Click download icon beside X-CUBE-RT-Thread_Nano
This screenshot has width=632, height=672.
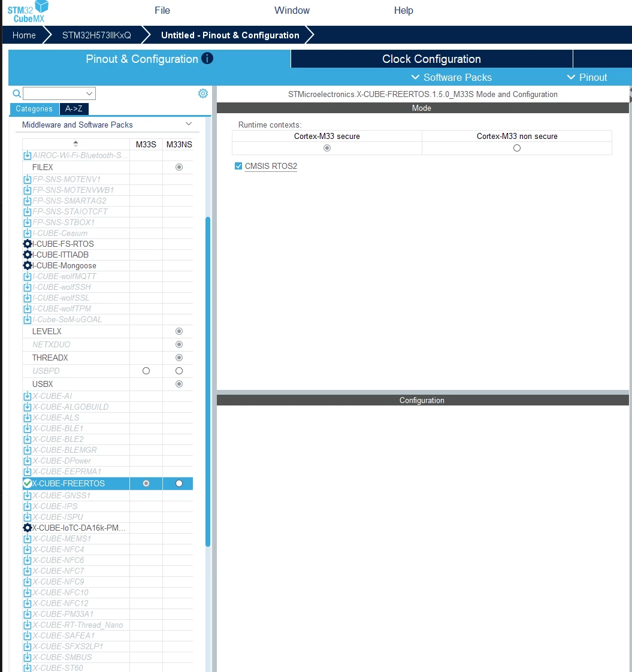tap(28, 625)
